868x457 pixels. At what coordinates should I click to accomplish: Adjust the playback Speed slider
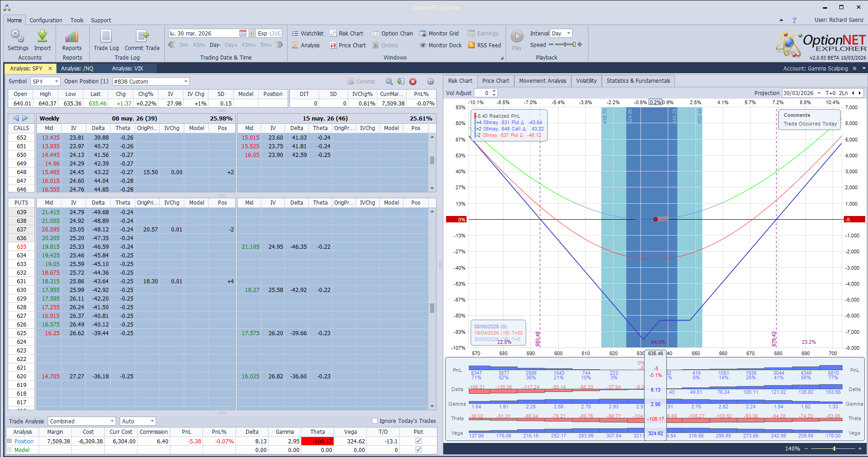[x=565, y=45]
